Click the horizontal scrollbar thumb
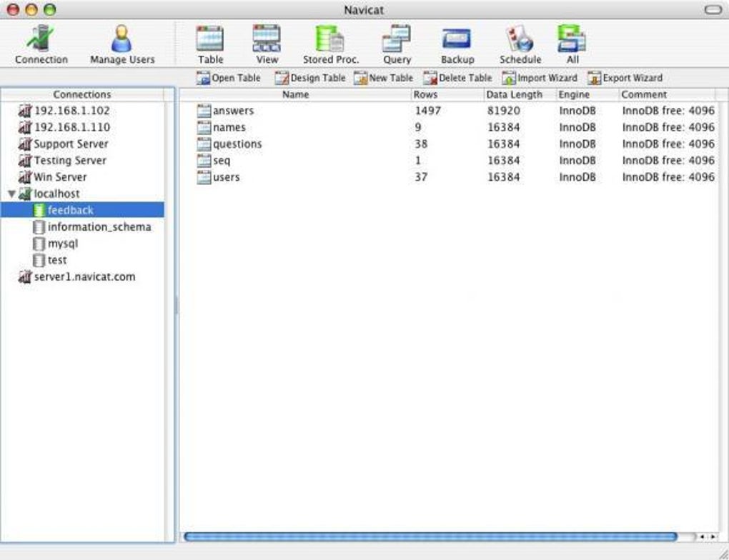Screen dimensions: 729x560 pyautogui.click(x=430, y=536)
